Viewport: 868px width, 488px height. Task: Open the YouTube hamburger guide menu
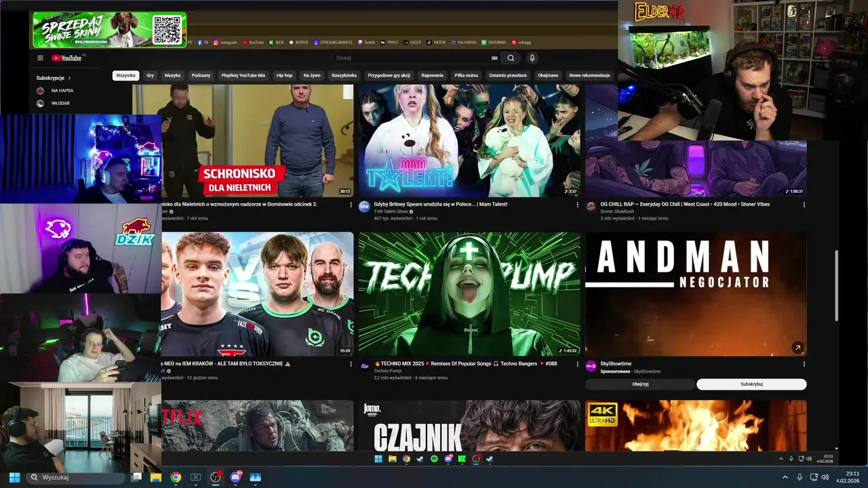point(40,58)
